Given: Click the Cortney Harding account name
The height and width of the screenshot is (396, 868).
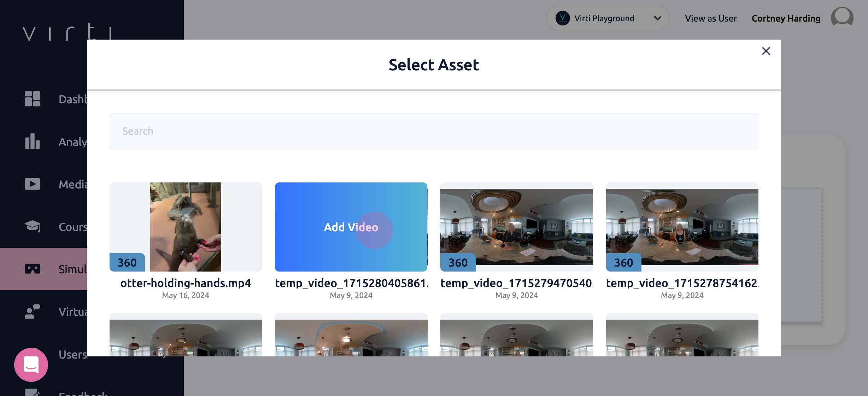Looking at the screenshot, I should [786, 18].
